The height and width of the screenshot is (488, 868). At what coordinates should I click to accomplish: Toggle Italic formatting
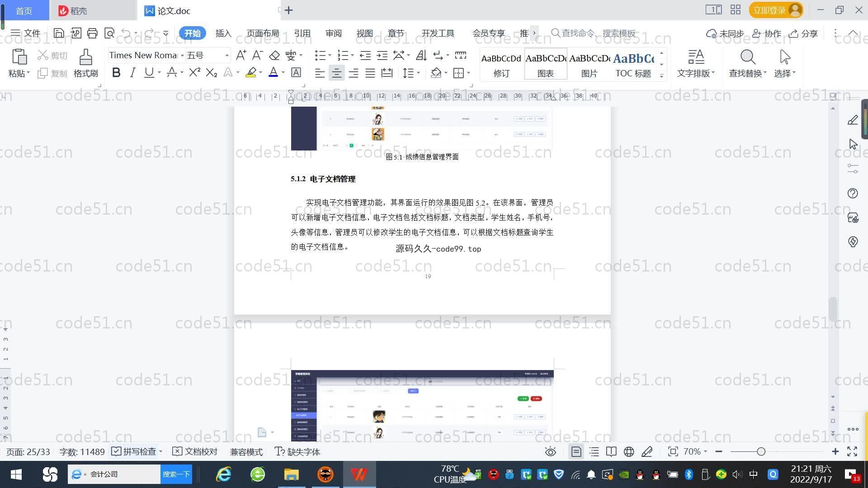pos(132,73)
